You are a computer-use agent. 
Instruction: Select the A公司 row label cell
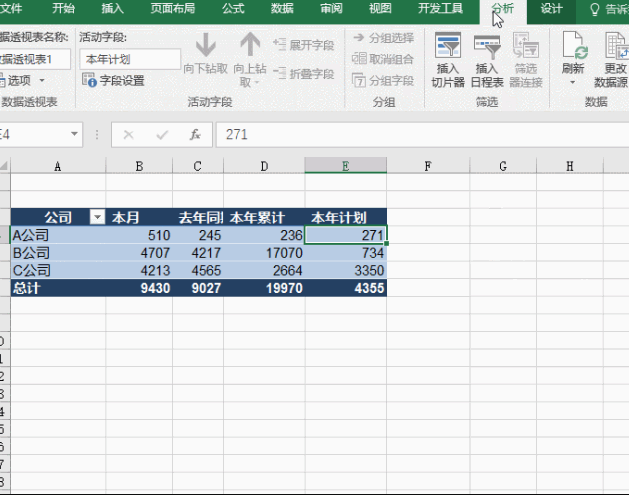[58, 235]
